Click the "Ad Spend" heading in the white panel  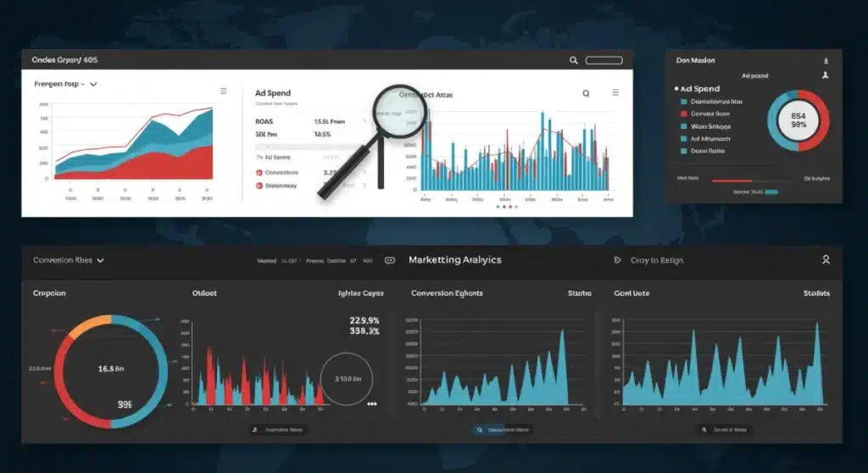[272, 93]
